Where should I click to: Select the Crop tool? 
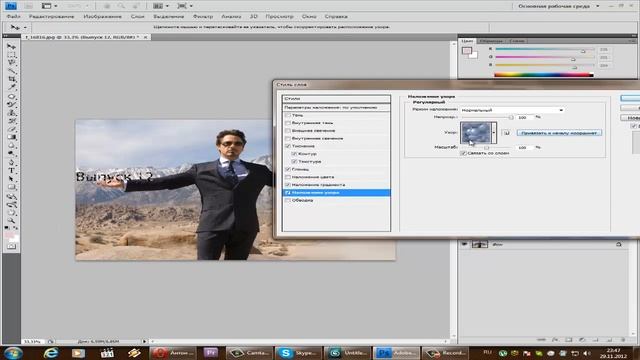(x=11, y=79)
